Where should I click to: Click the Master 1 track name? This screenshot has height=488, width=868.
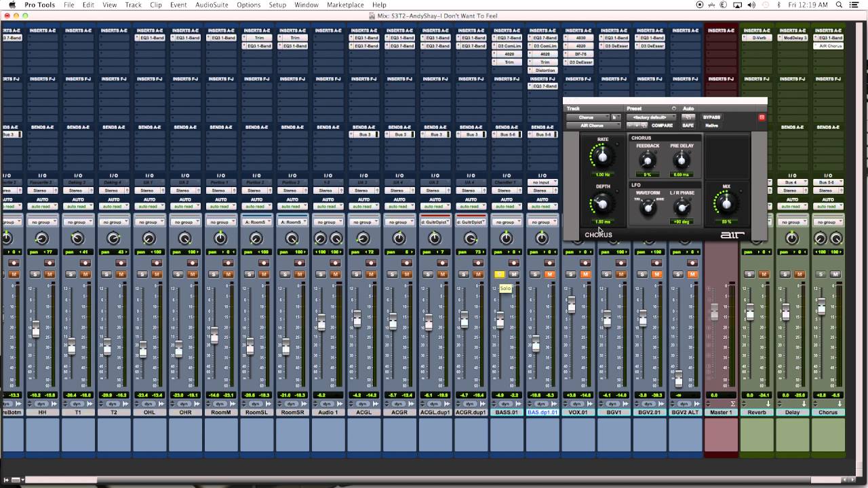721,412
